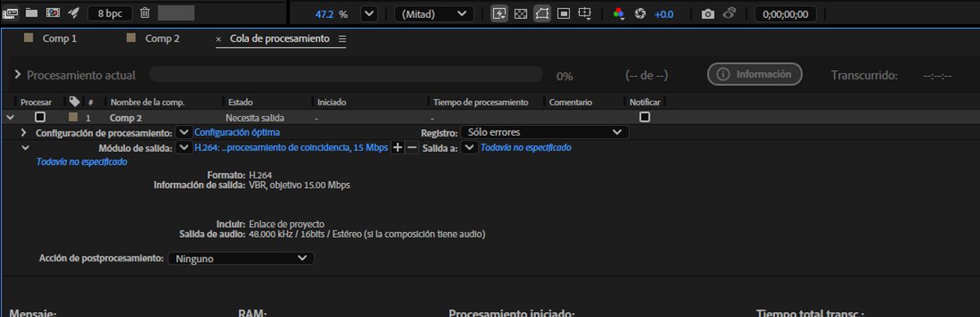
Task: Collapse Módulo de salida details
Action: 24,148
